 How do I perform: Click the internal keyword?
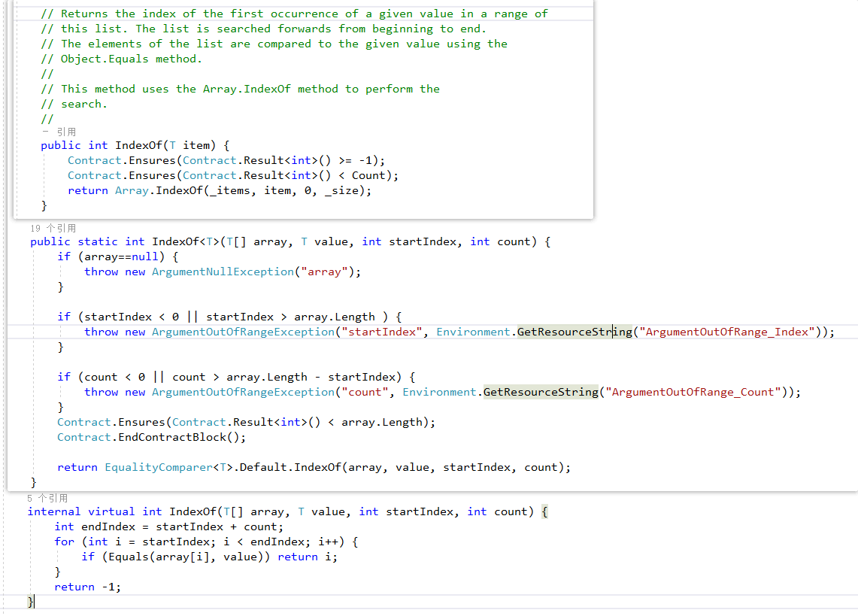(54, 511)
